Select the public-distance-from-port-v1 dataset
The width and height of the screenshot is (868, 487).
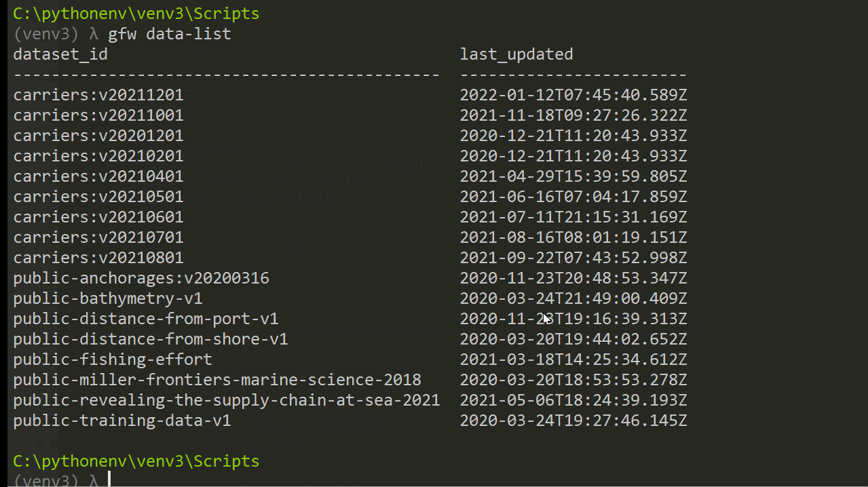click(145, 319)
